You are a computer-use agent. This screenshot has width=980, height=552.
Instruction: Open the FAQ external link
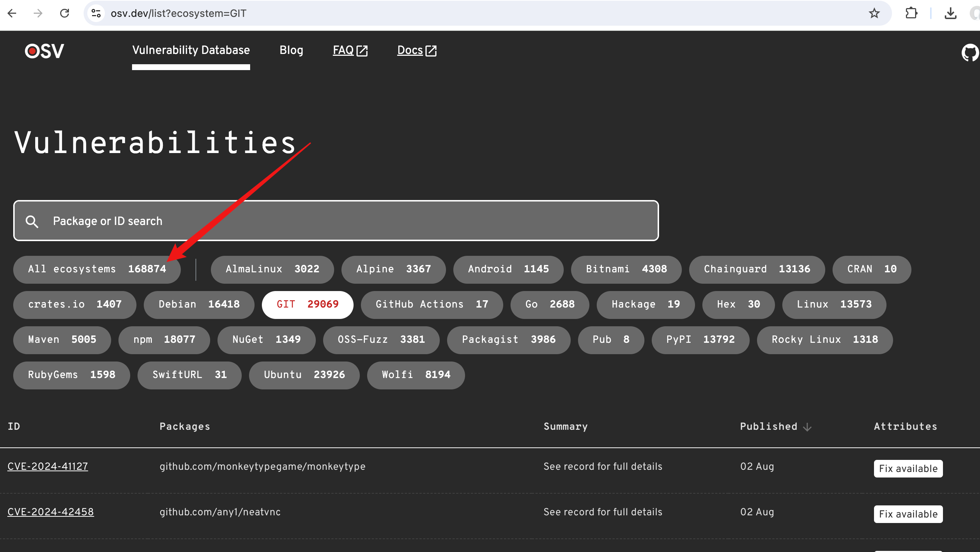[x=350, y=50]
